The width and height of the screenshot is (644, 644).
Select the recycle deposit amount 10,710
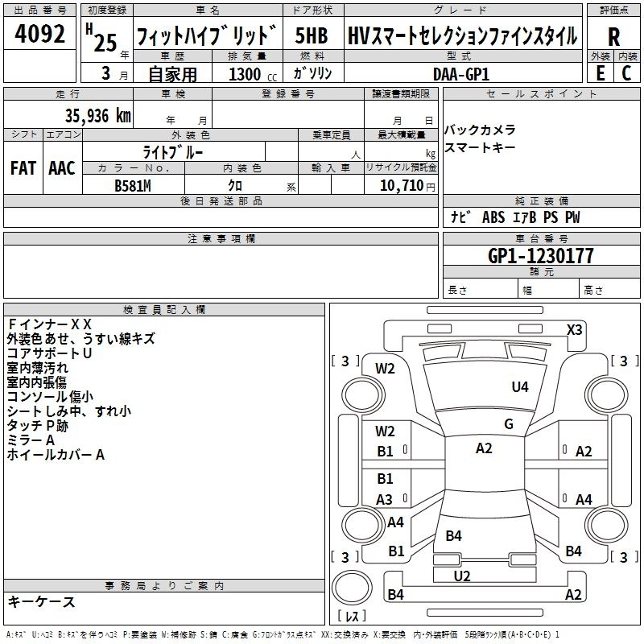coord(399,186)
